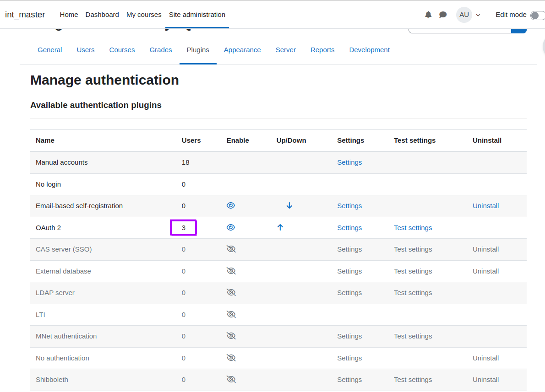Switch to the Development tab
Viewport: 545px width, 392px height.
pyautogui.click(x=370, y=50)
